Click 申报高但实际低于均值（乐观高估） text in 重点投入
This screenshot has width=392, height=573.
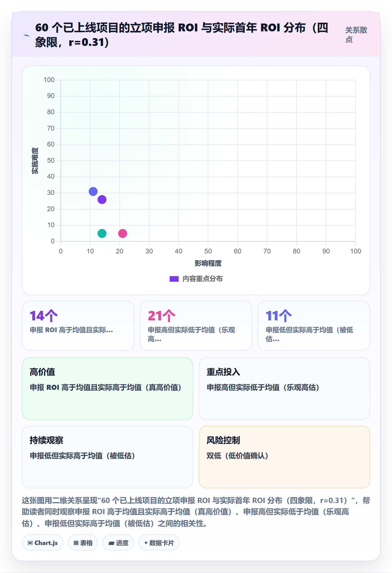coord(263,388)
